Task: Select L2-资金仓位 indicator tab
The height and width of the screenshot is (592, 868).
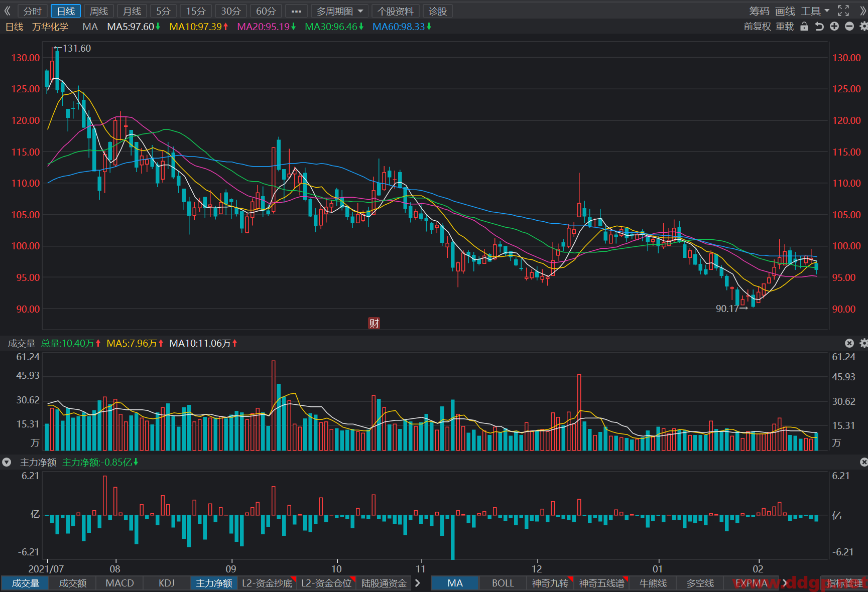Action: pyautogui.click(x=326, y=583)
